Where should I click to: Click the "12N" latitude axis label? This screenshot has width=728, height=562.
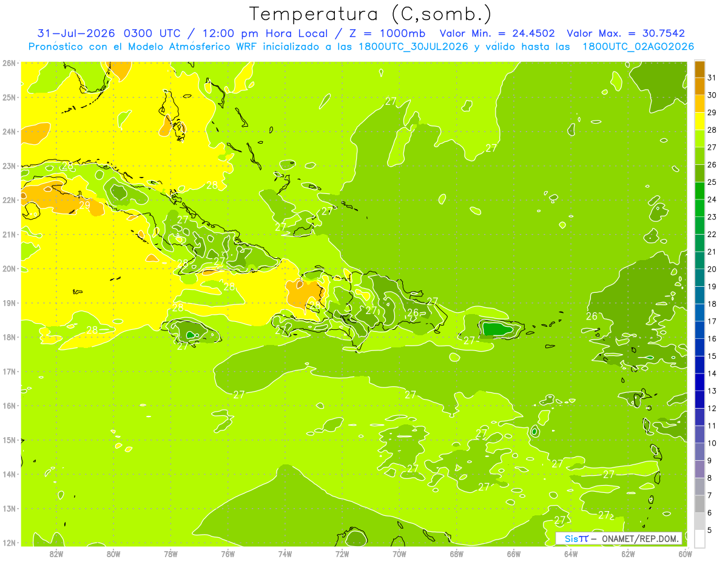[x=8, y=543]
